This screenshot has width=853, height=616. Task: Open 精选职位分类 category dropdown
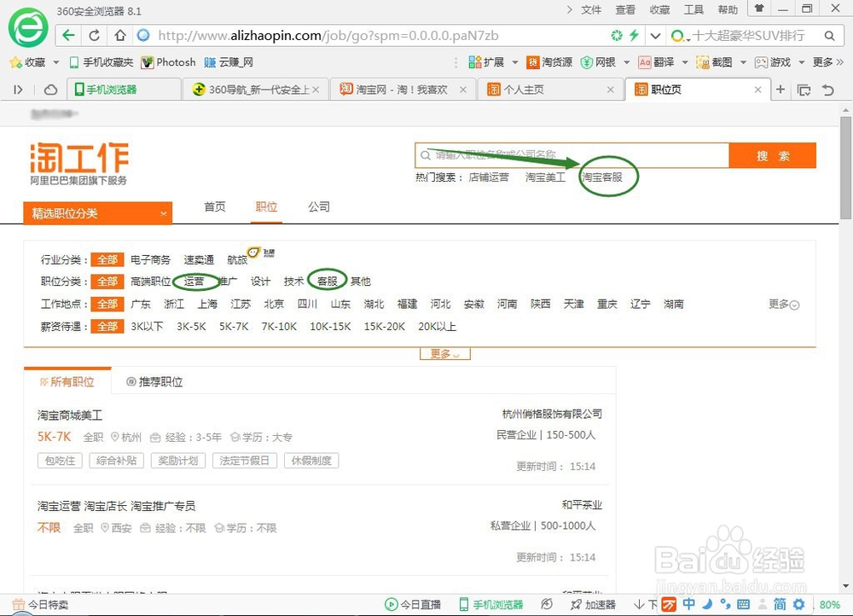click(98, 213)
